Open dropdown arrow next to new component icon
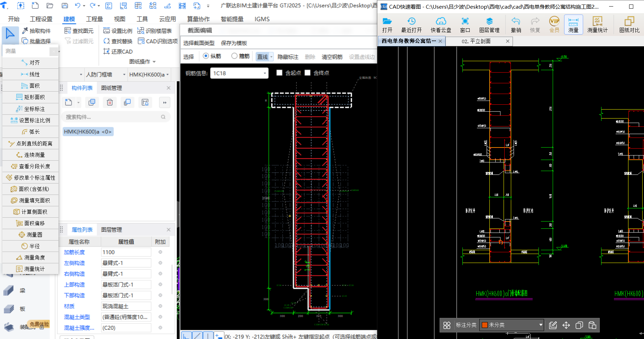Viewport: 644px width, 339px height. pyautogui.click(x=78, y=103)
